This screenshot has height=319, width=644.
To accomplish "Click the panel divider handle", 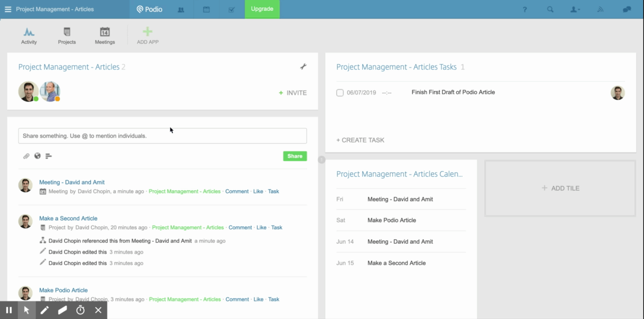I will [321, 160].
